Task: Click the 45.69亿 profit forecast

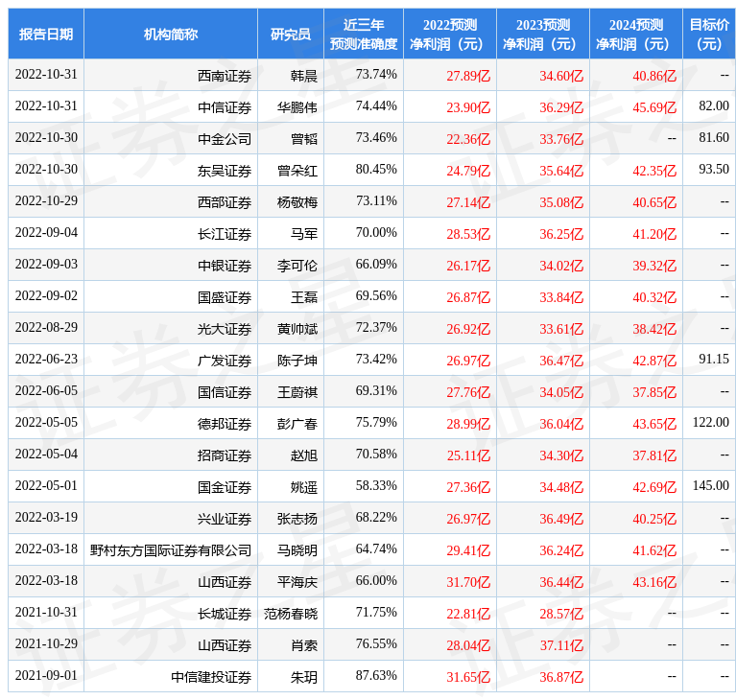Action: (654, 107)
